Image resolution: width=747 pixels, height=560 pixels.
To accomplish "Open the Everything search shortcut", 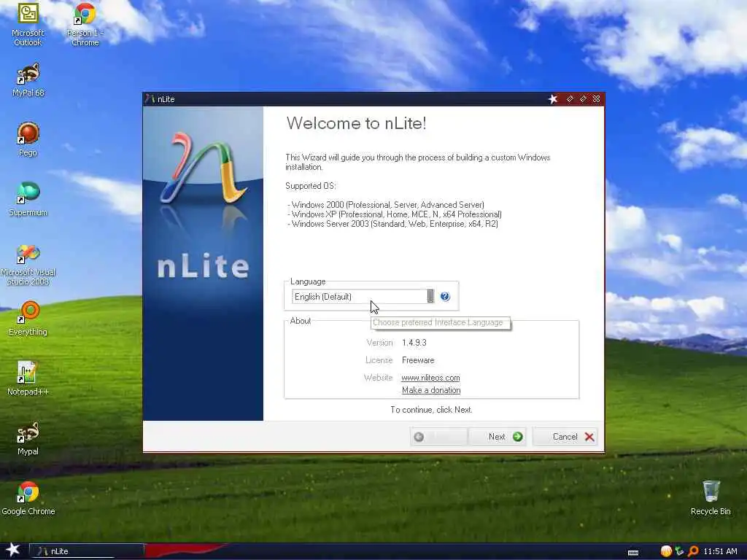I will pyautogui.click(x=28, y=319).
